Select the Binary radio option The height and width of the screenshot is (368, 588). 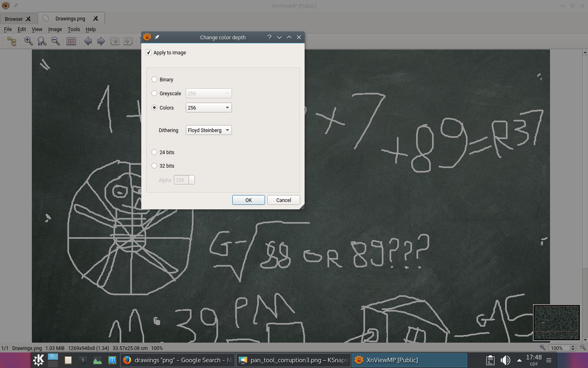tap(154, 79)
